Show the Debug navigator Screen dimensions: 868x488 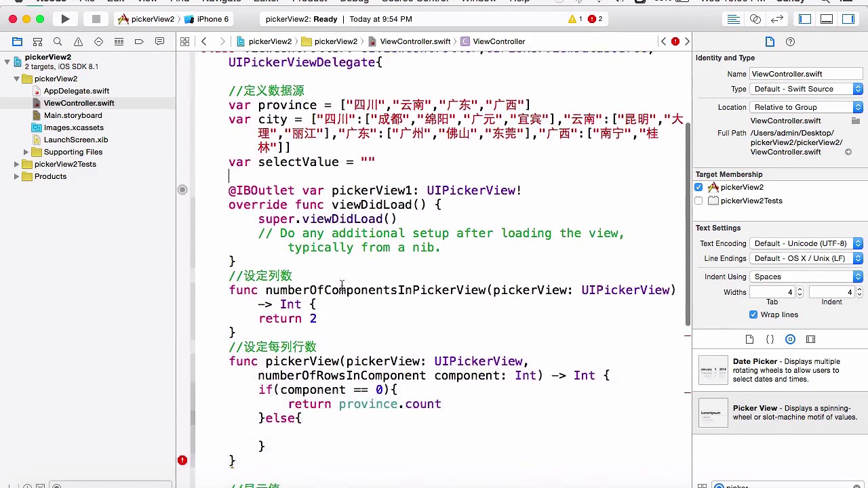[x=119, y=41]
